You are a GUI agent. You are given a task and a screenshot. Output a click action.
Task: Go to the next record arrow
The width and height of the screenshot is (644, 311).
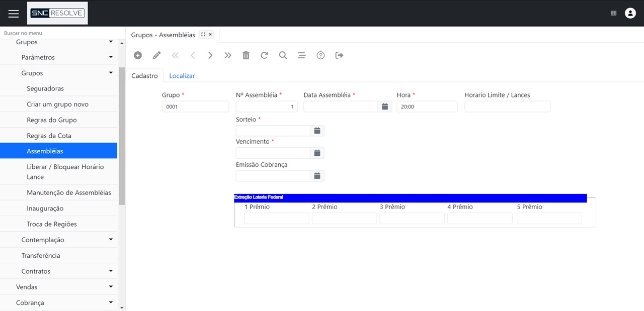point(210,55)
